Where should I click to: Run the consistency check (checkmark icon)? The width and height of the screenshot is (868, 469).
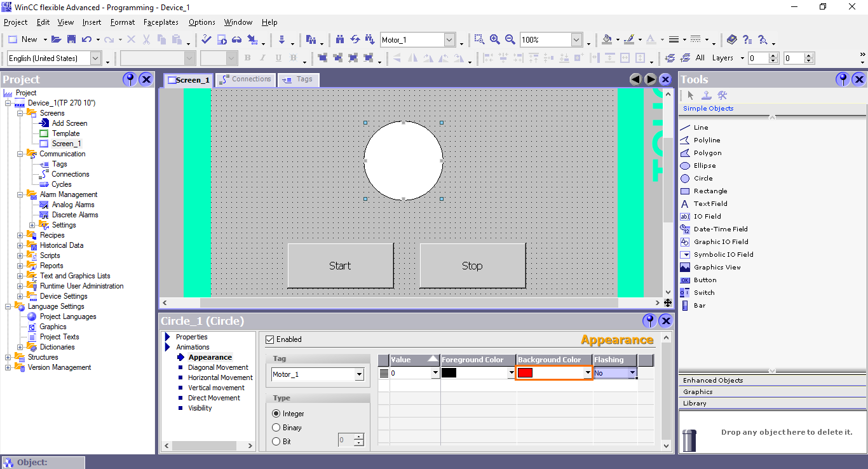click(x=207, y=39)
